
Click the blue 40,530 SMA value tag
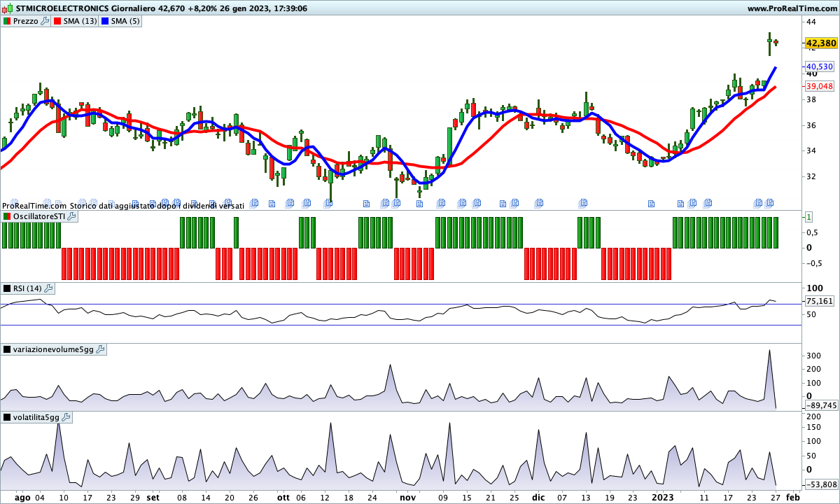click(820, 67)
